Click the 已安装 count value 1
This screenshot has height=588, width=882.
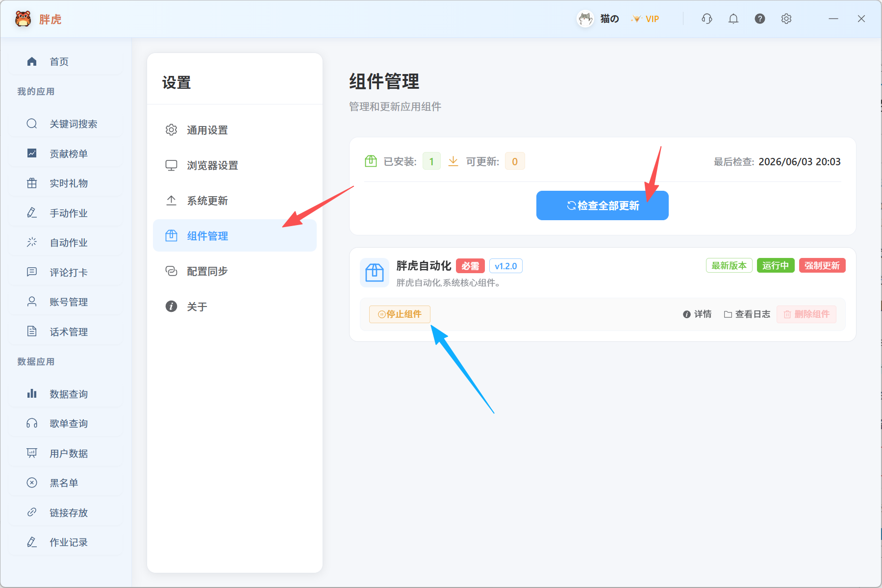tap(431, 161)
